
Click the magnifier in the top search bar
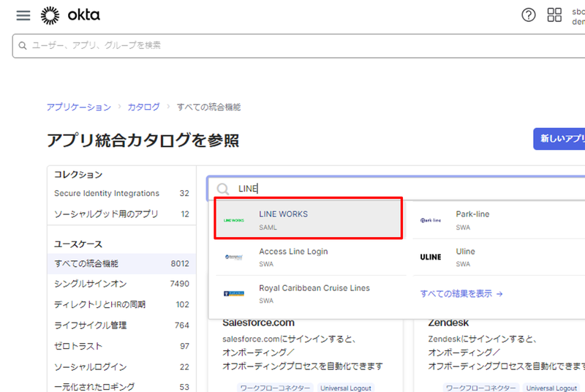click(x=23, y=45)
